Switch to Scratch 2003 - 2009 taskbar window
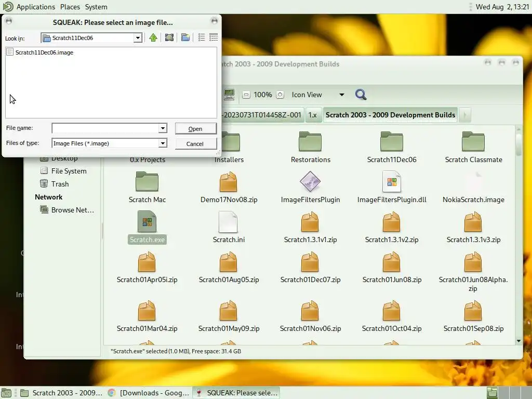 point(61,393)
